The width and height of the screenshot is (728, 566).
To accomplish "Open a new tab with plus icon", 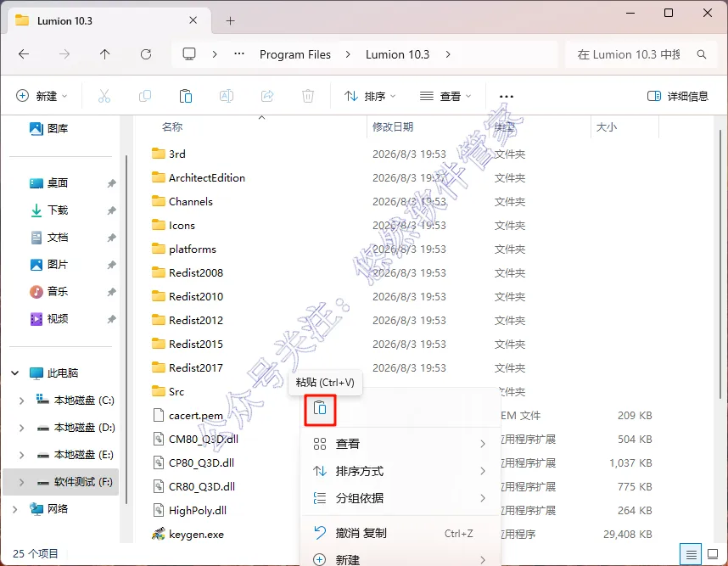I will (230, 21).
